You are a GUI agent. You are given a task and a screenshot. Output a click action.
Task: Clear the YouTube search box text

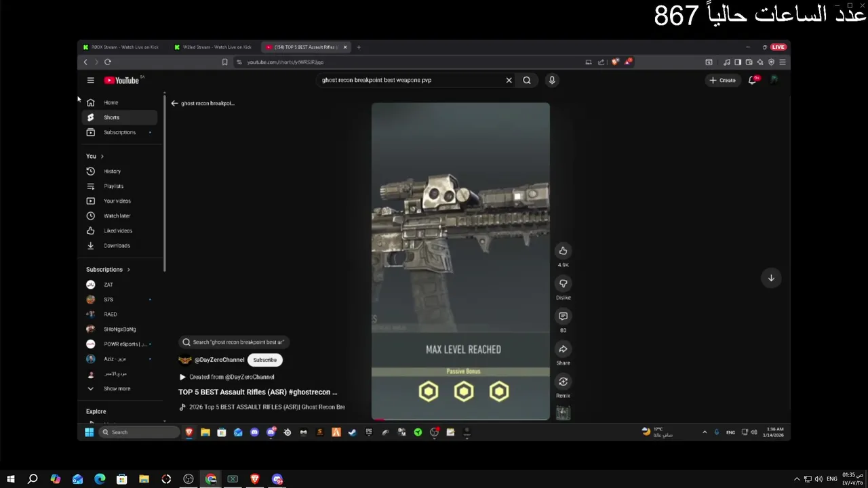[x=509, y=80]
